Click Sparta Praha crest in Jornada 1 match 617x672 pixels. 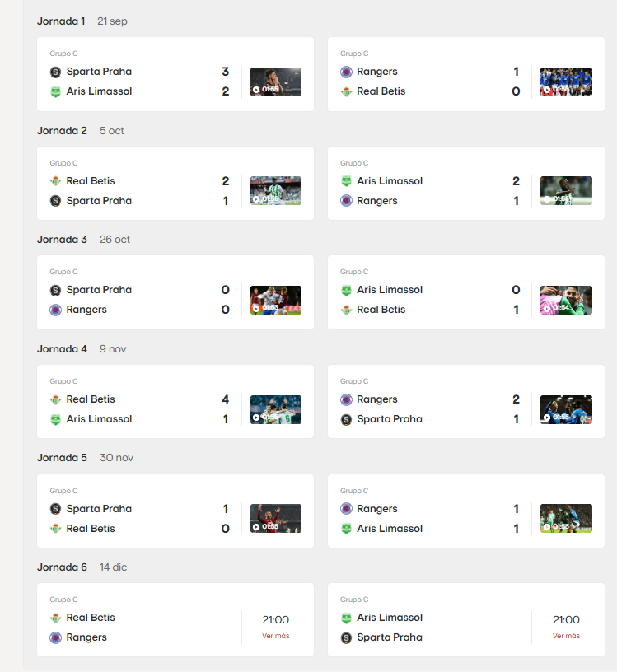coord(55,72)
